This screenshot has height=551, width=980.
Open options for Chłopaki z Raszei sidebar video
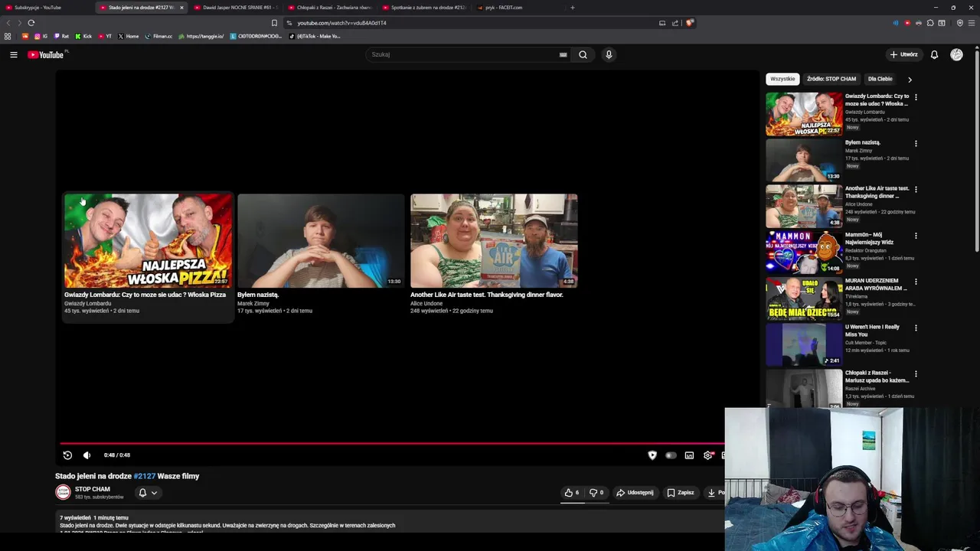tap(916, 374)
